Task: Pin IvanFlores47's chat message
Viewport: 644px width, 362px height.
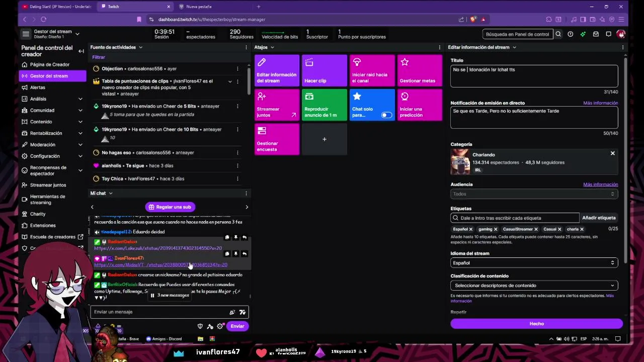Action: pyautogui.click(x=235, y=254)
